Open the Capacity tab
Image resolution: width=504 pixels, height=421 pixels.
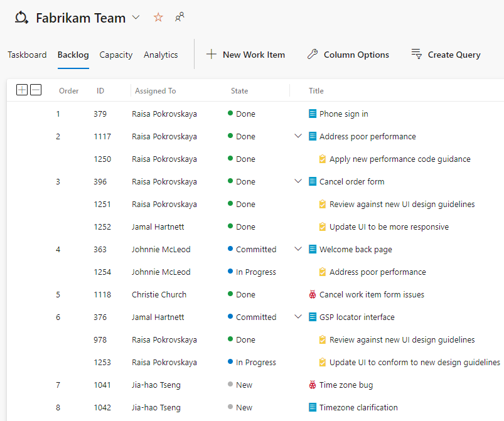(116, 55)
